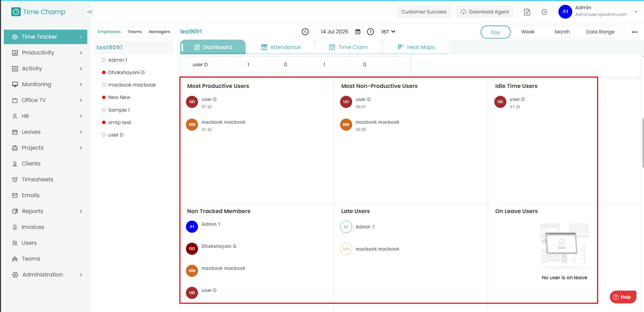Switch to Month view
The image size is (644, 312).
562,32
